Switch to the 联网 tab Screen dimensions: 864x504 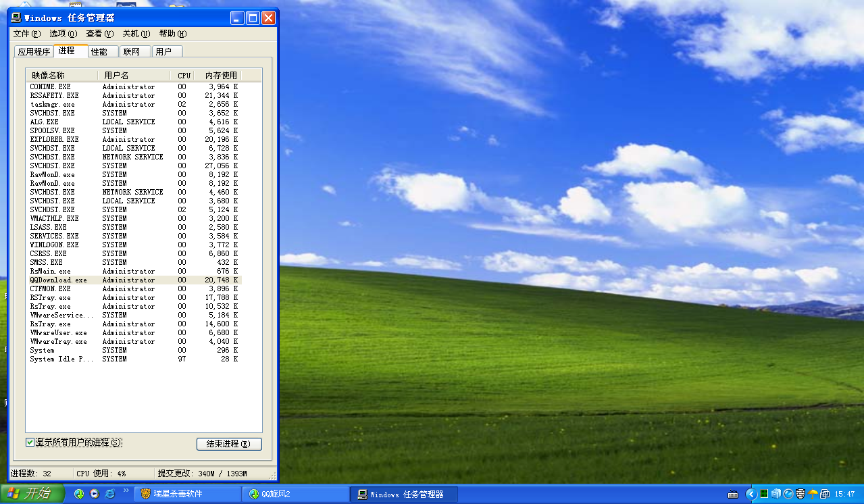[136, 51]
